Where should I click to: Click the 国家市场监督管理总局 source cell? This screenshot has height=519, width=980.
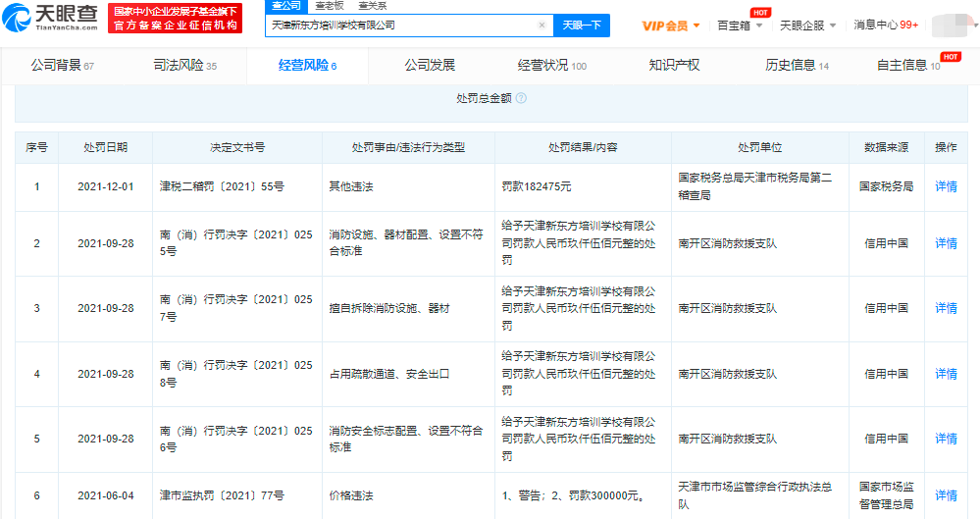point(886,495)
